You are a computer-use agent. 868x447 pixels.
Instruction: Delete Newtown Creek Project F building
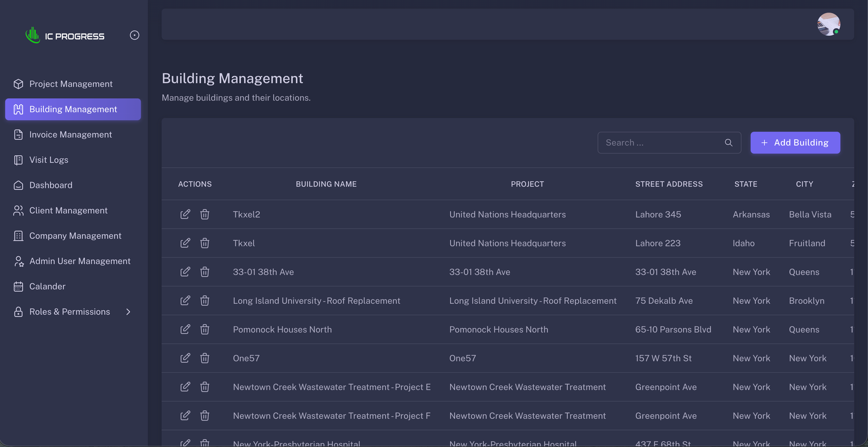[x=205, y=416]
